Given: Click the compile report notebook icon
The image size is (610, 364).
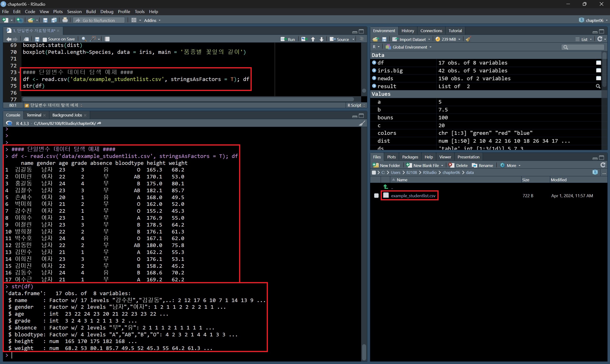Looking at the screenshot, I should [x=107, y=39].
